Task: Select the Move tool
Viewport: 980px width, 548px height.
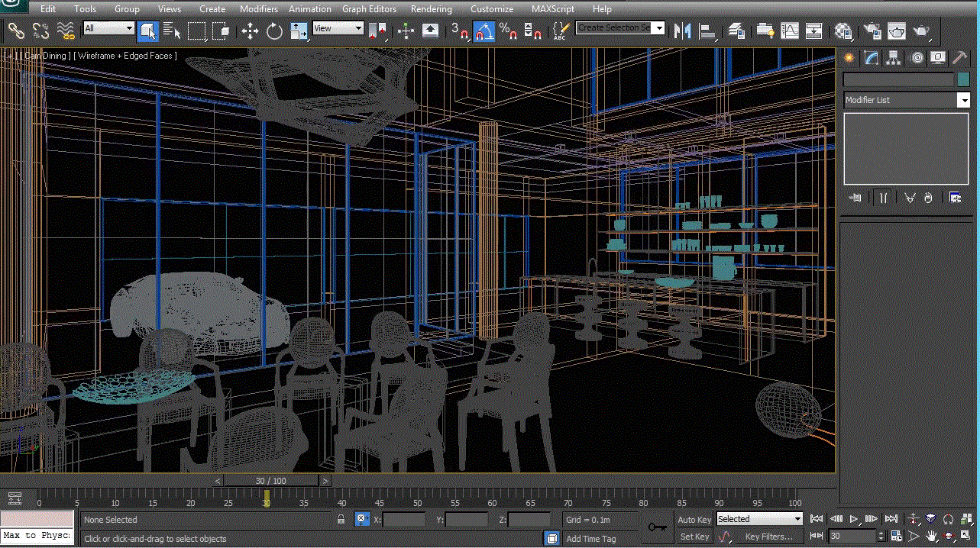Action: (250, 31)
